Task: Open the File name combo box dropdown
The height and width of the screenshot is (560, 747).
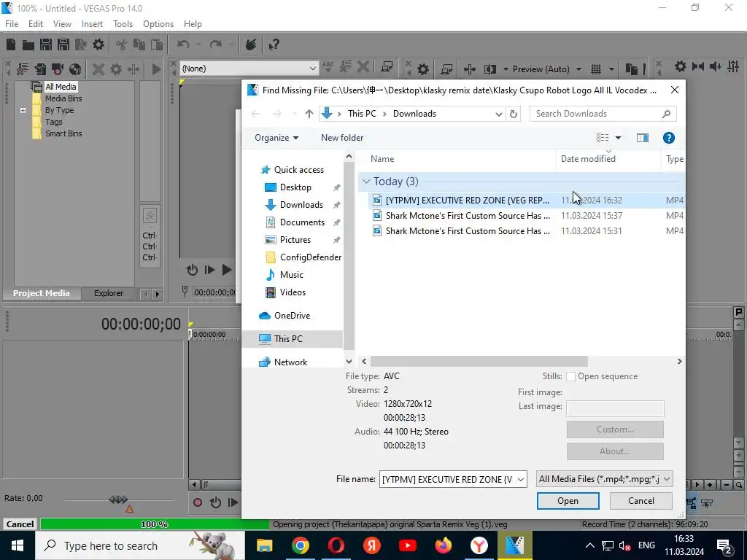Action: pos(521,479)
